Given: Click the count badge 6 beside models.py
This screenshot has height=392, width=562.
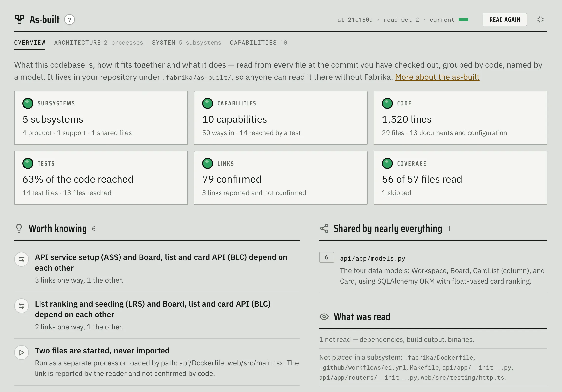Looking at the screenshot, I should pos(326,257).
